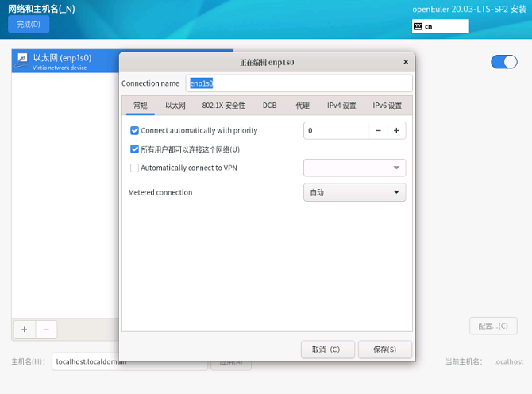532x394 pixels.
Task: Close the enp1s0 editing dialog
Action: pyautogui.click(x=406, y=62)
